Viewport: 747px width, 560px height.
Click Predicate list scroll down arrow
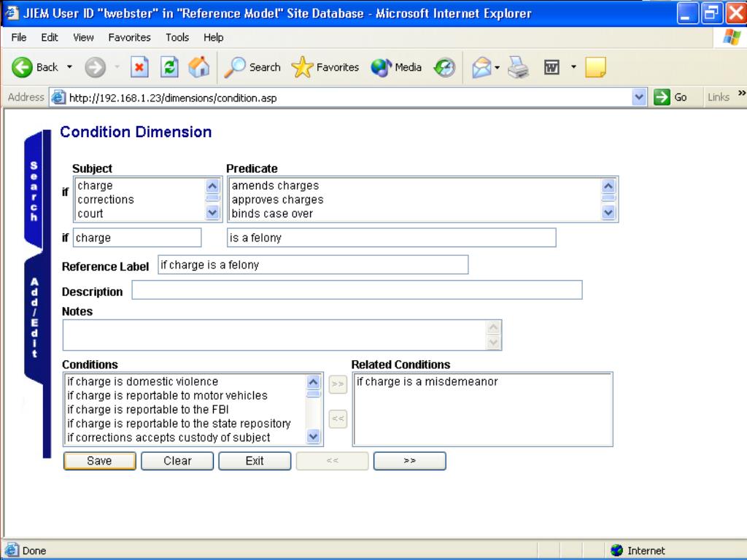point(608,213)
